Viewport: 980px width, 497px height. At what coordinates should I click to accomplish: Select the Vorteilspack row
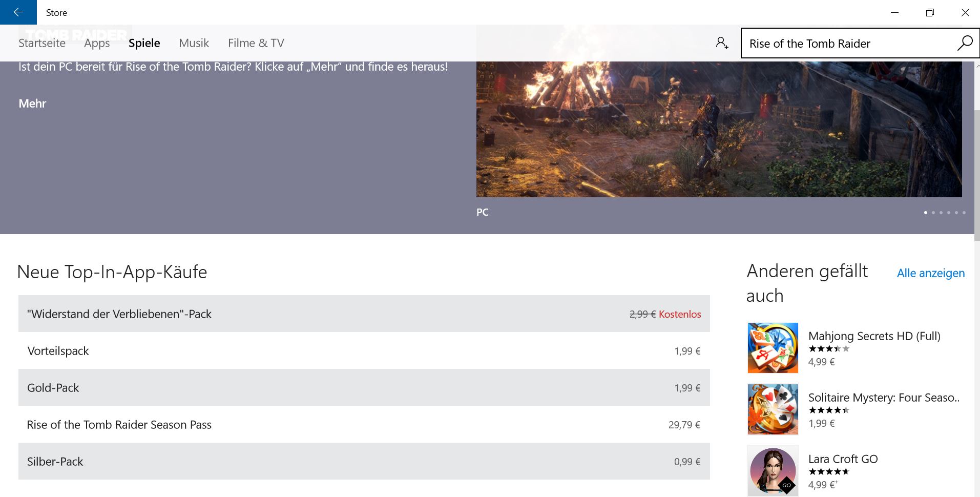[364, 350]
